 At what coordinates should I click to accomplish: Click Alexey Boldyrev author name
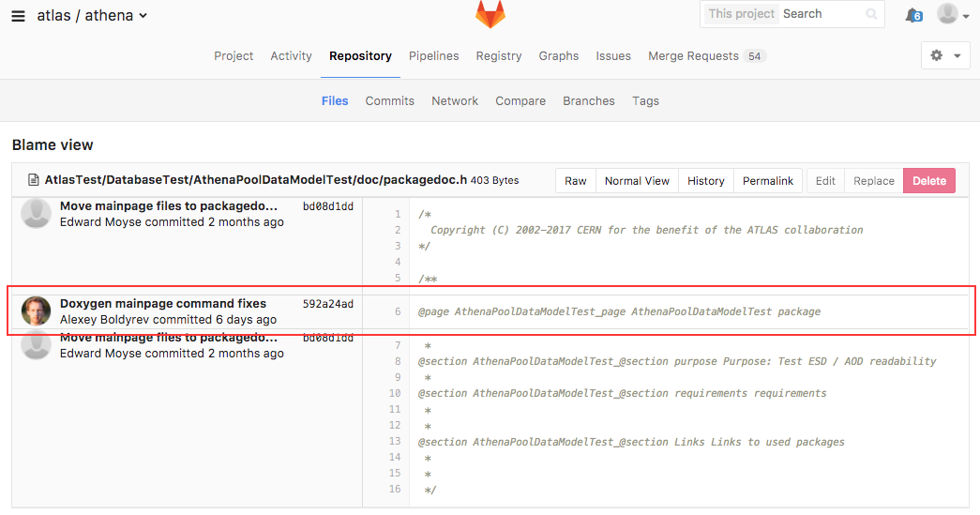(105, 319)
